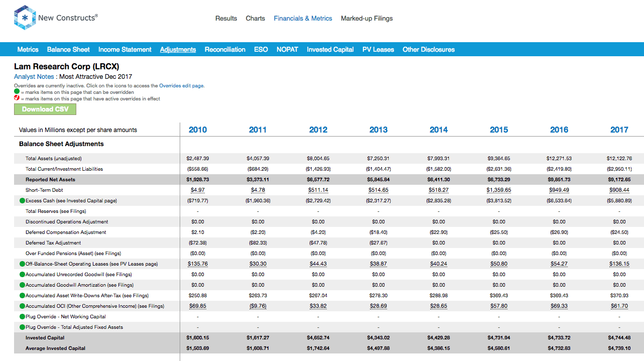Click the red active-override legend icon
Image resolution: width=644 pixels, height=361 pixels.
pyautogui.click(x=17, y=98)
